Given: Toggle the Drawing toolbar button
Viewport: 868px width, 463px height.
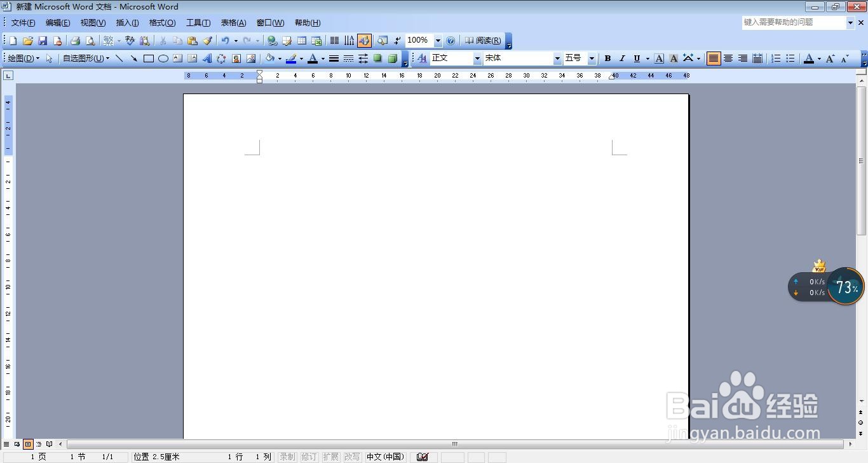Looking at the screenshot, I should 364,41.
